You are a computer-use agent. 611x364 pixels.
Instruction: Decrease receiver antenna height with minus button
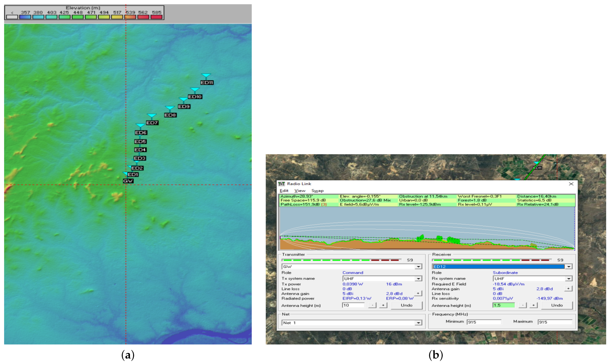click(x=523, y=305)
